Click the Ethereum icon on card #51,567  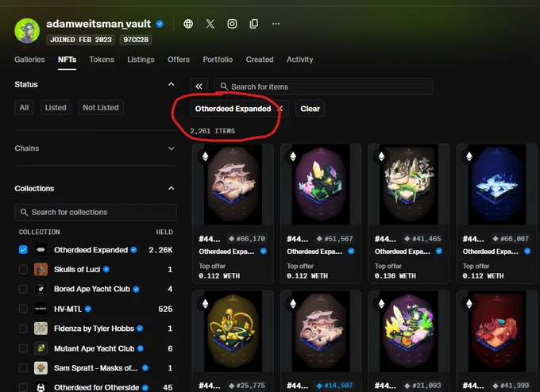293,156
